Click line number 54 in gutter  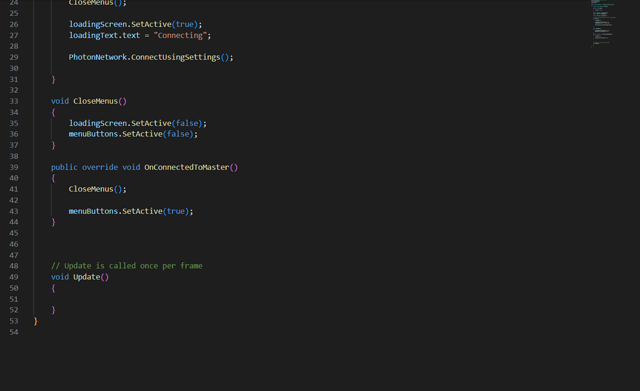[14, 332]
